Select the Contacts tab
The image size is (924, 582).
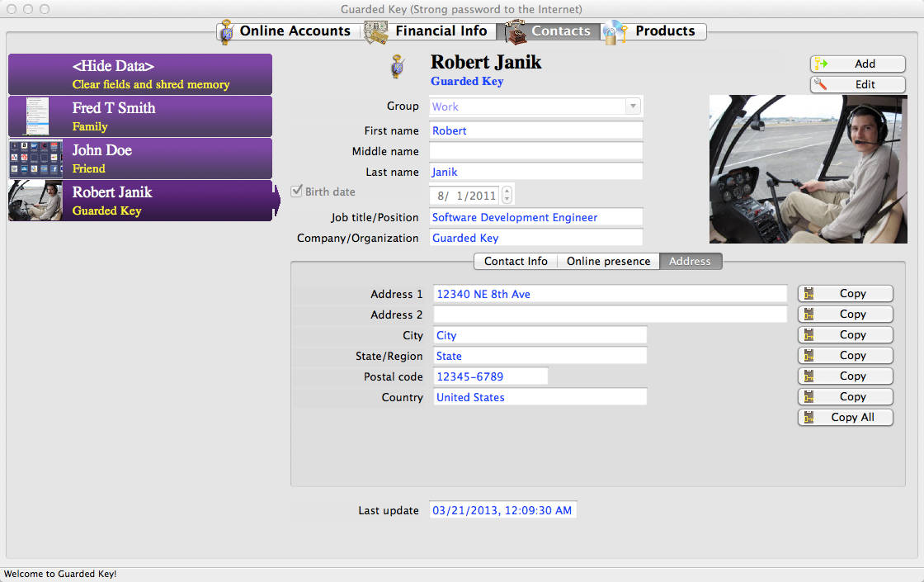(x=549, y=31)
